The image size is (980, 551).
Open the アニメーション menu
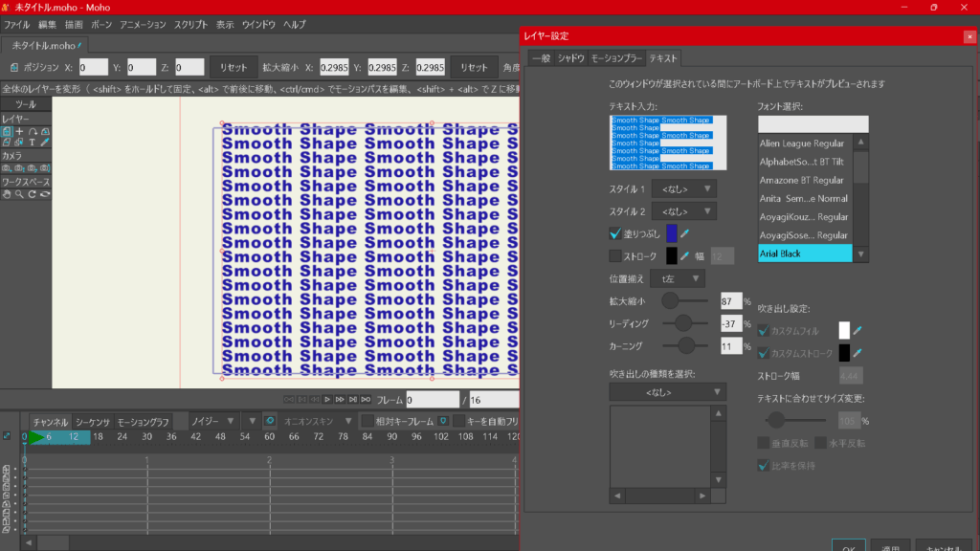tap(143, 24)
